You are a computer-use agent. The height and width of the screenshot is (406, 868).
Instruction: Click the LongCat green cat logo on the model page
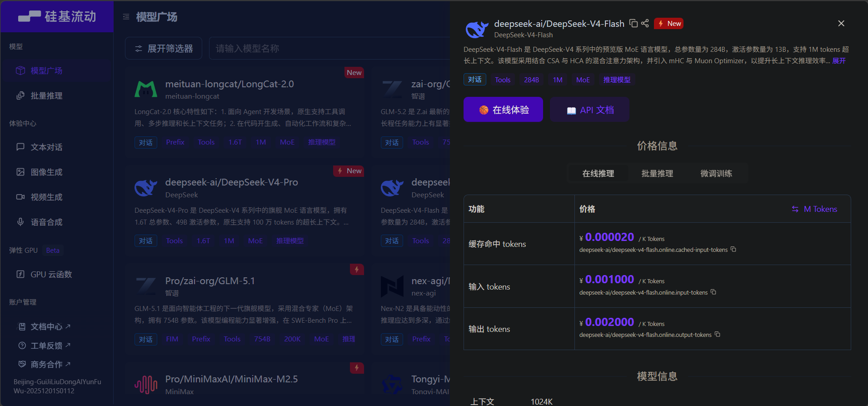146,89
